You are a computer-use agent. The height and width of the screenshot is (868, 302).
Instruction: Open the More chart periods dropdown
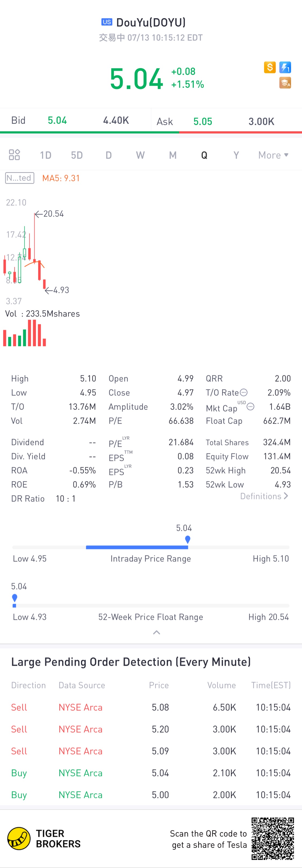(273, 155)
